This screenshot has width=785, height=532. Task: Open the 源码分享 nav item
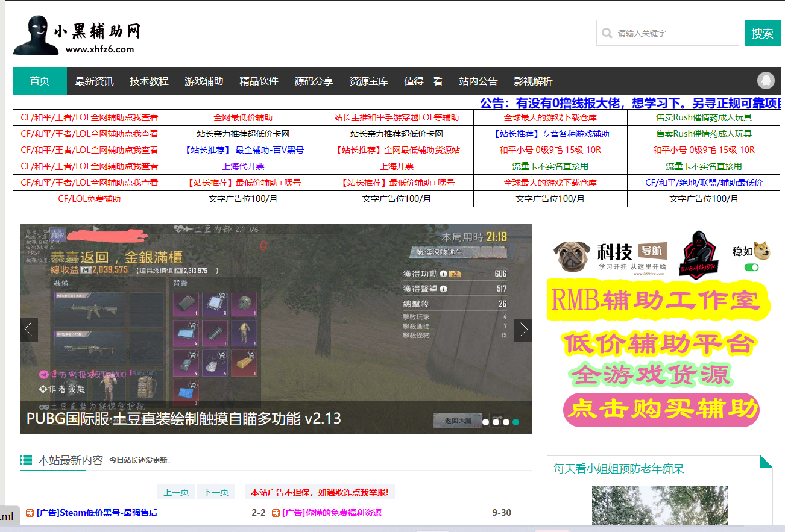click(x=314, y=81)
